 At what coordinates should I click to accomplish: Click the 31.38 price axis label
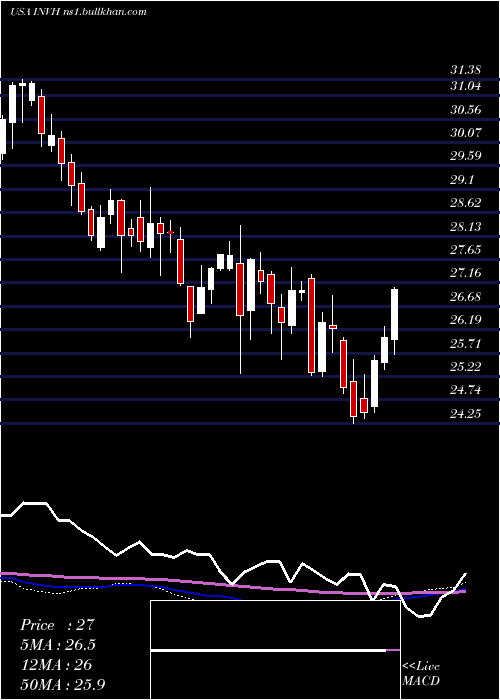pyautogui.click(x=465, y=70)
